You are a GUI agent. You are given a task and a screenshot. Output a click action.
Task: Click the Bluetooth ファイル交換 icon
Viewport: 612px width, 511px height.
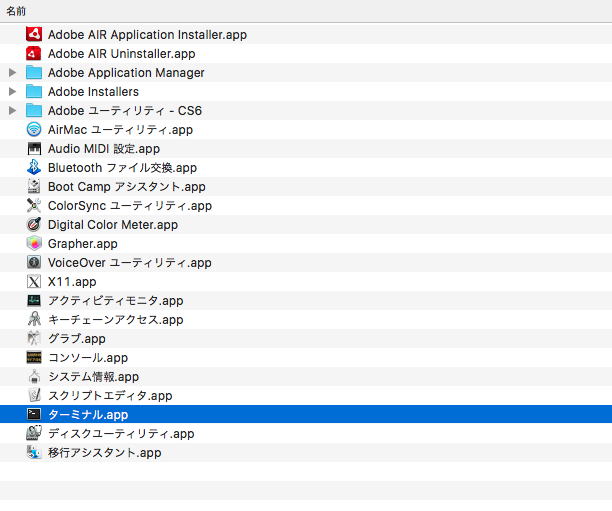(x=34, y=167)
